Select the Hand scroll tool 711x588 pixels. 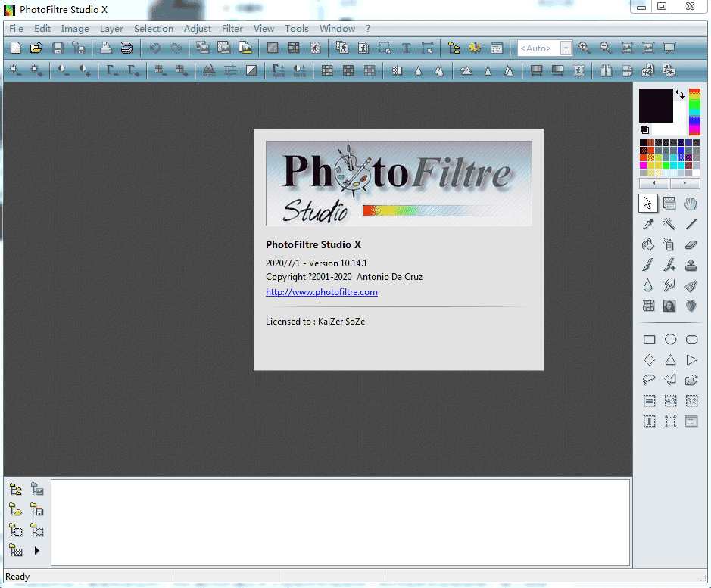(691, 203)
